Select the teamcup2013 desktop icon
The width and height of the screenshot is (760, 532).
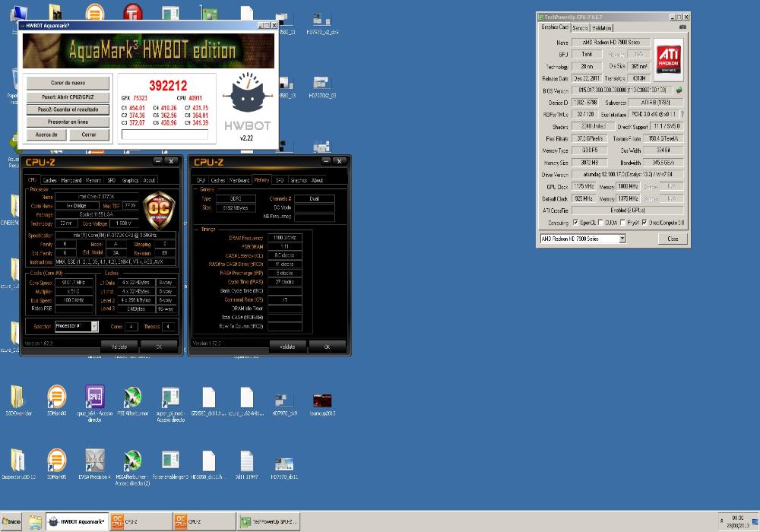click(x=322, y=404)
